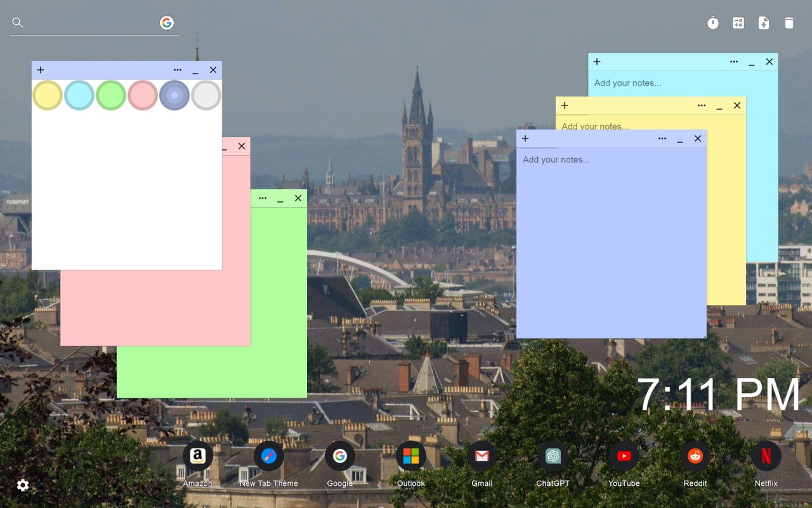
Task: Select the Google search engine icon
Action: (x=167, y=23)
